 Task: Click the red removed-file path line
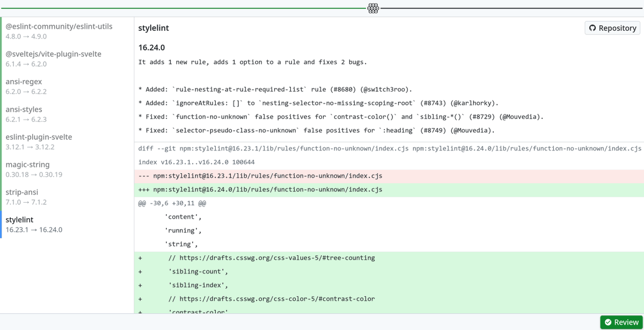(x=389, y=176)
